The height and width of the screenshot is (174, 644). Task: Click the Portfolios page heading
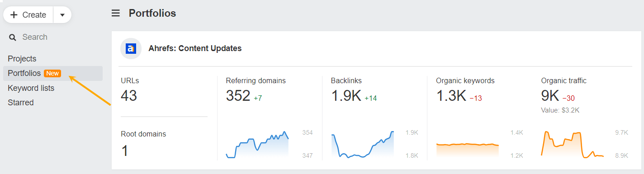coord(152,14)
